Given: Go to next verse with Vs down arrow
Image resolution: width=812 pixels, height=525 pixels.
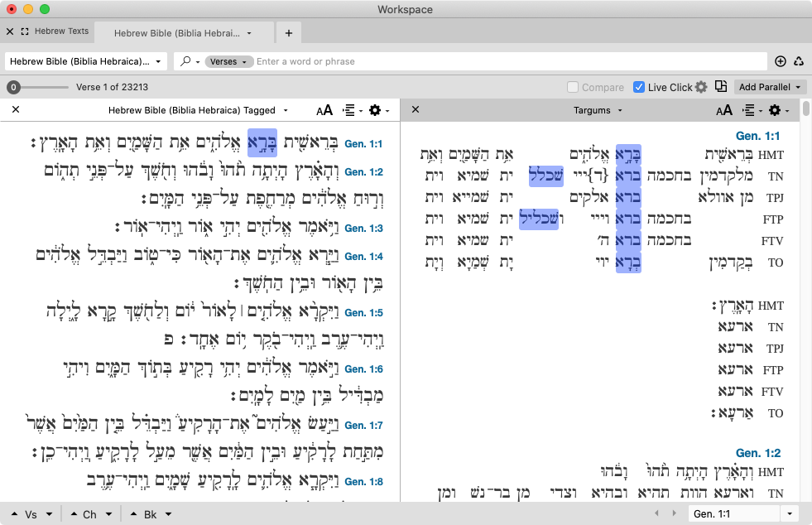Looking at the screenshot, I should point(50,514).
